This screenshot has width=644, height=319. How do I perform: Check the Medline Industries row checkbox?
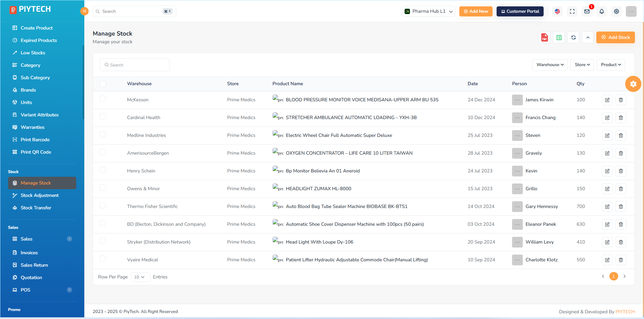[103, 135]
